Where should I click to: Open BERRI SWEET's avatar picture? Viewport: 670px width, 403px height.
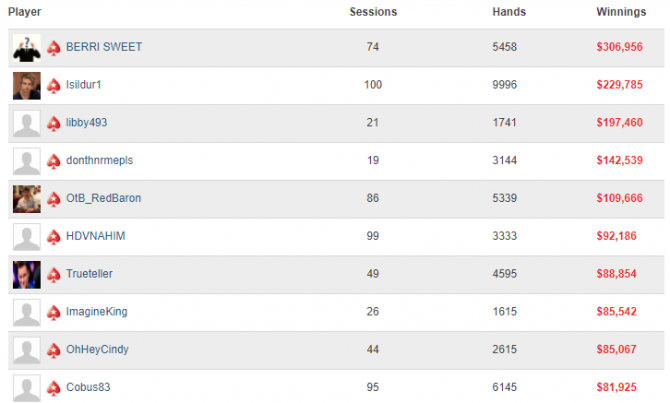pyautogui.click(x=27, y=48)
